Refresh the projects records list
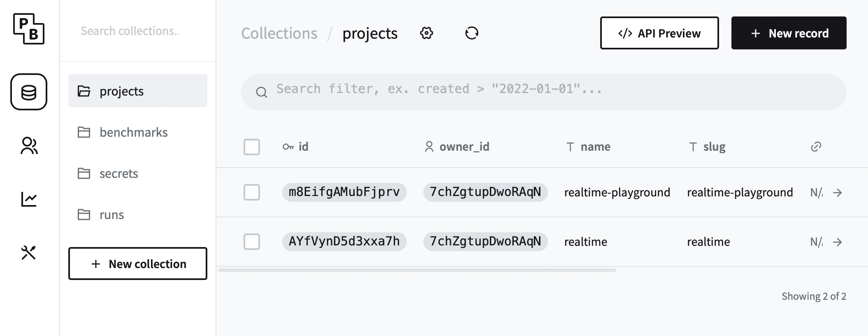Viewport: 868px width, 336px height. (x=472, y=33)
